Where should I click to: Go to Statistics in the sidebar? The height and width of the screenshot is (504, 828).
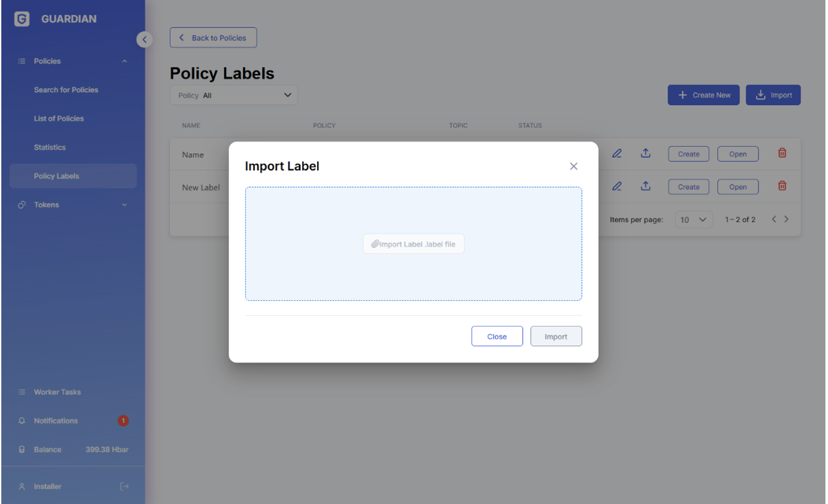tap(50, 147)
